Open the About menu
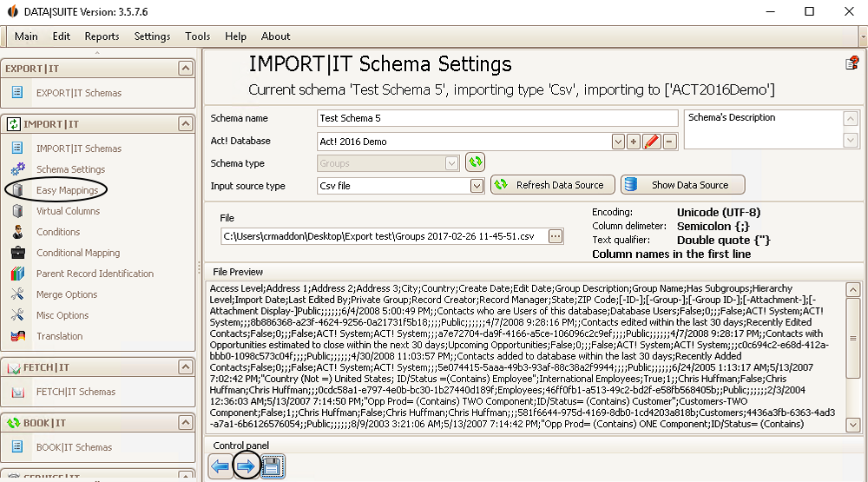Screen dimensions: 868x482 point(276,36)
